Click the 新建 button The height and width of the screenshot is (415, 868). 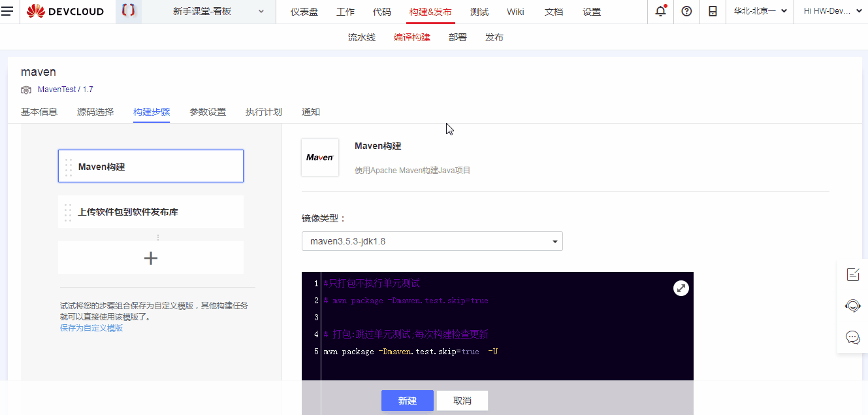(407, 401)
